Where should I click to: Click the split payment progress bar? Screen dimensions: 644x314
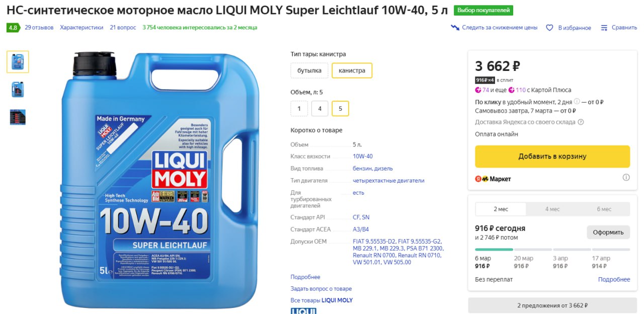(552, 249)
